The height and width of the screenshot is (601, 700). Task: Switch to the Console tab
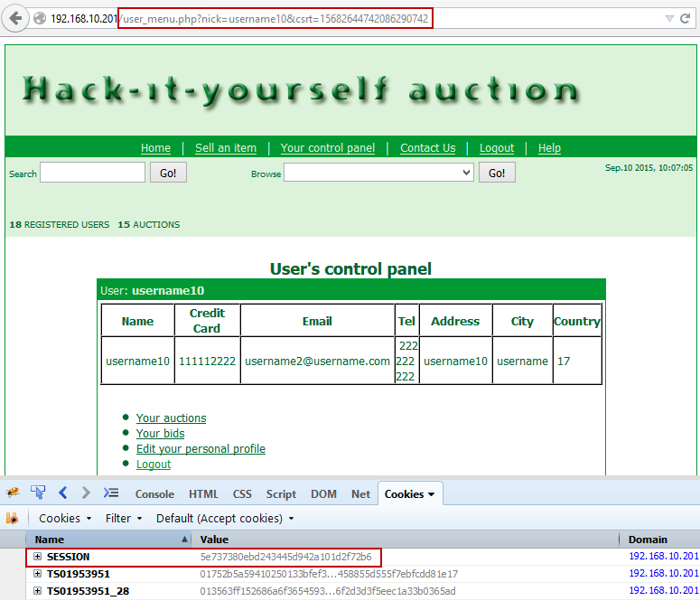[x=154, y=494]
